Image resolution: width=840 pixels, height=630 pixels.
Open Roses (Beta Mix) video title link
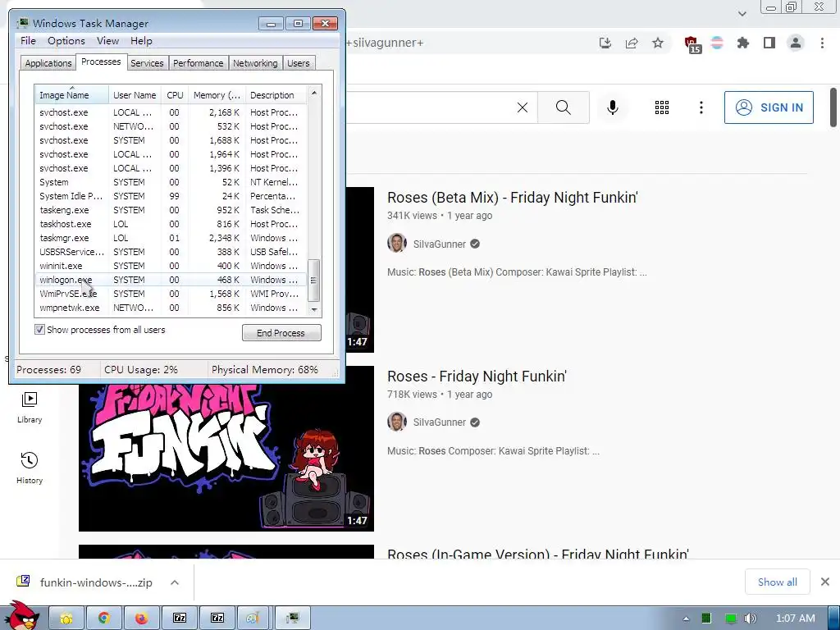(x=512, y=197)
